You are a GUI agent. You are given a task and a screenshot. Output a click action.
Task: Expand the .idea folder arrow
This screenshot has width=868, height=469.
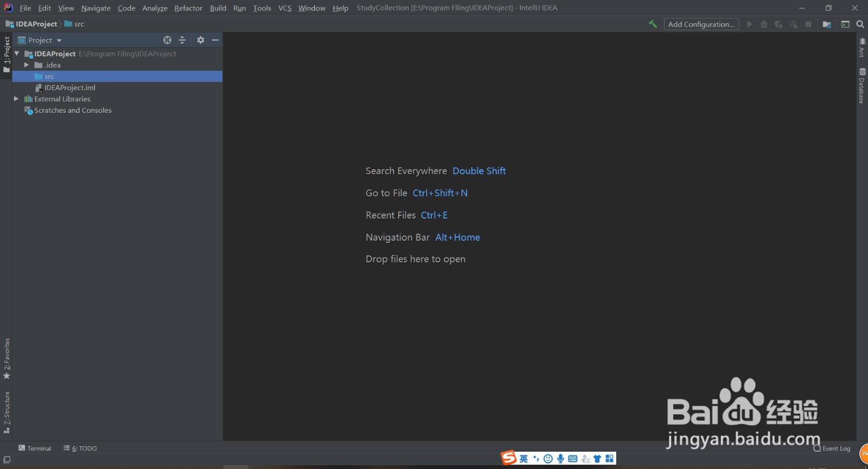pos(27,65)
